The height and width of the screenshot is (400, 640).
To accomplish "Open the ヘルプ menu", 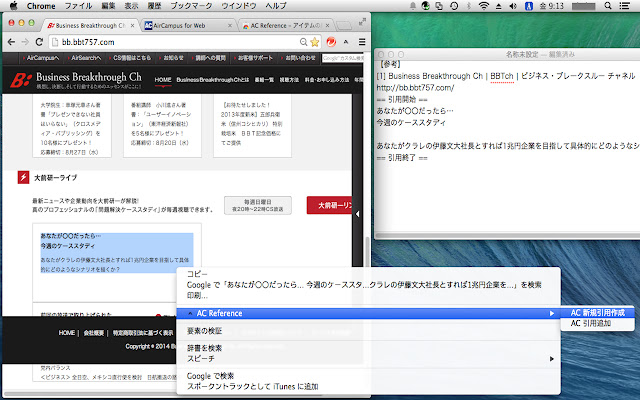I will coord(276,6).
